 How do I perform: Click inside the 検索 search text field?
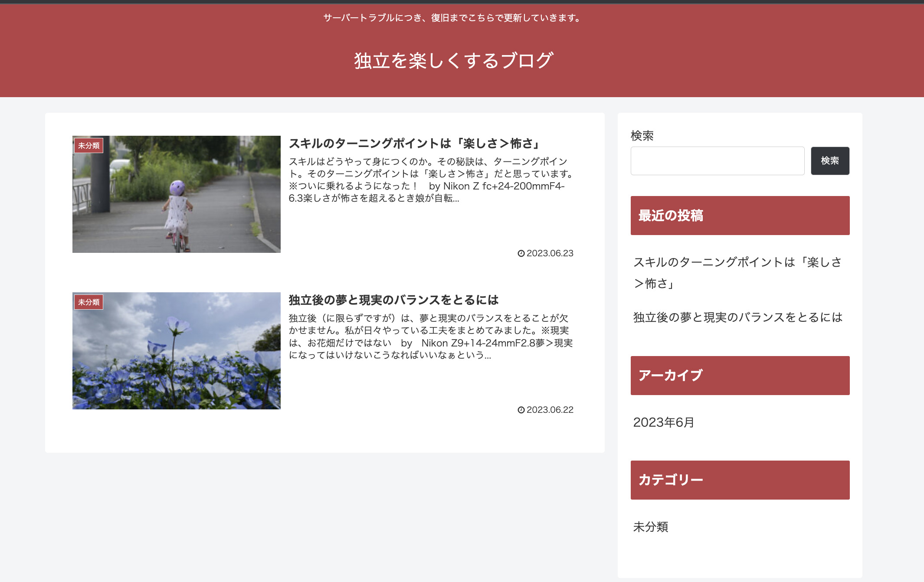(x=717, y=161)
